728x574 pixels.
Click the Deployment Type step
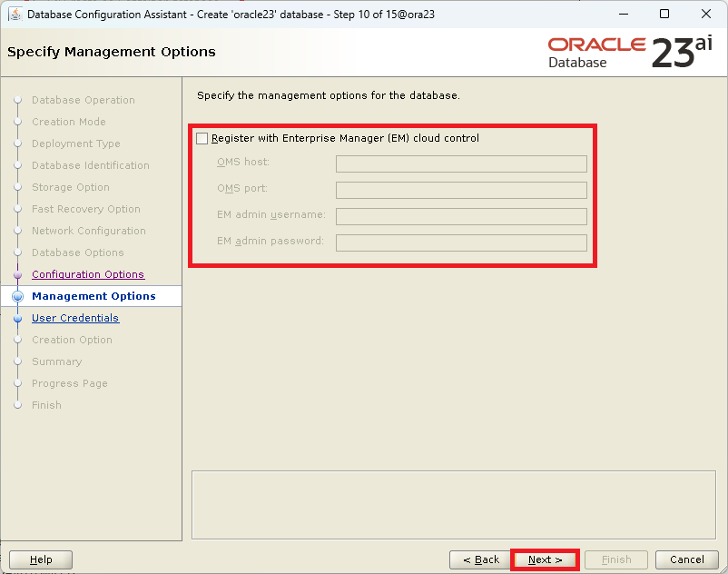76,144
